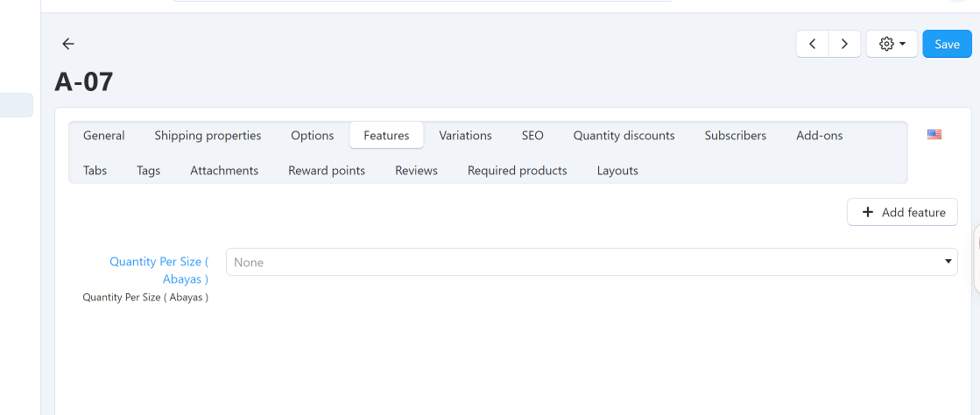Select the Add-ons tab
980x415 pixels.
point(820,136)
